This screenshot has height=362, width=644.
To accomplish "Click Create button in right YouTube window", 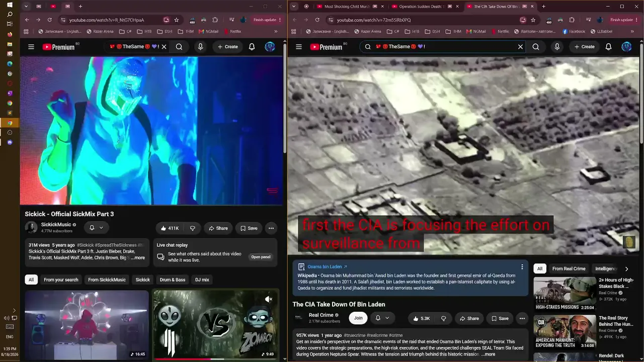I will [584, 47].
